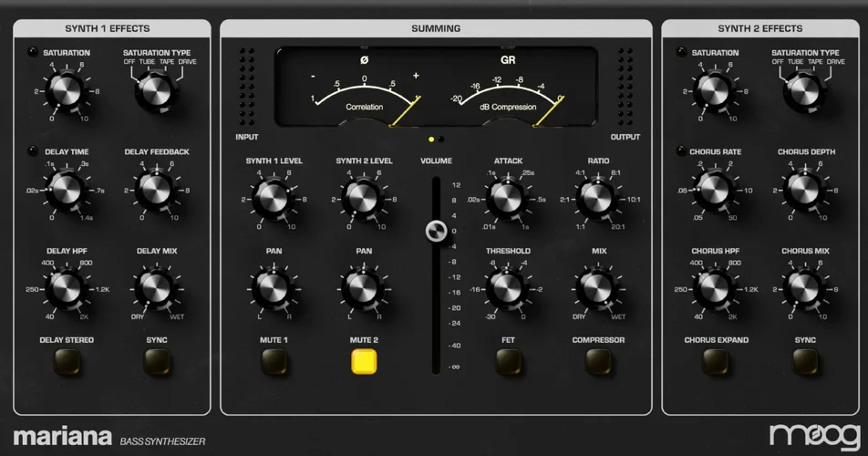Click the Synth 2 Pan knob

point(363,289)
